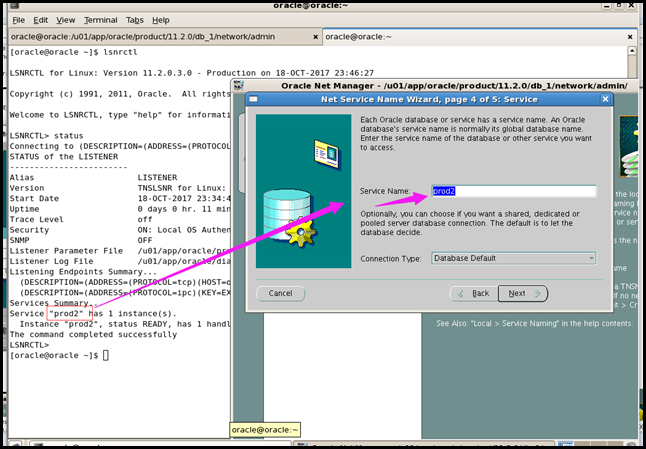Click the Listener Log File line
The width and height of the screenshot is (646, 449).
click(120, 262)
